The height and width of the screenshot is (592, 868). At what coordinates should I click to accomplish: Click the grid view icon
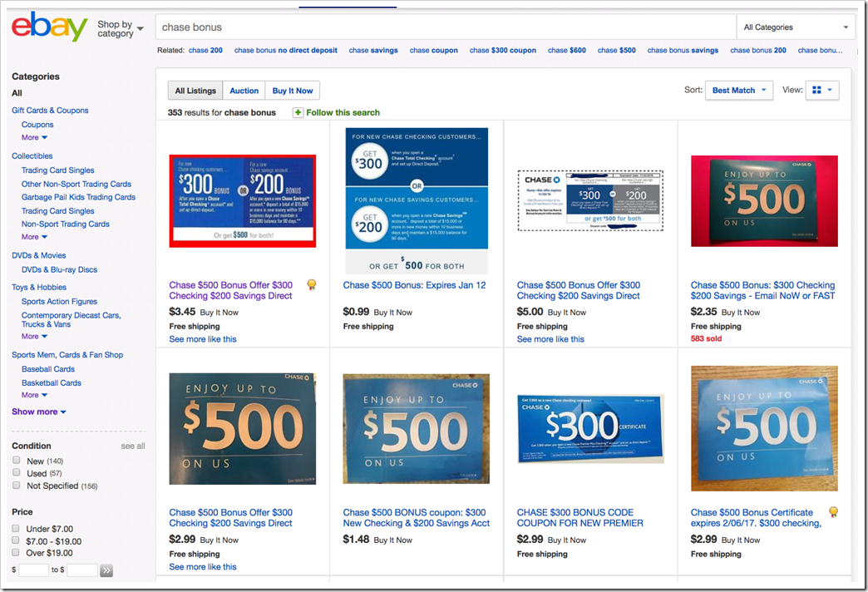(816, 90)
